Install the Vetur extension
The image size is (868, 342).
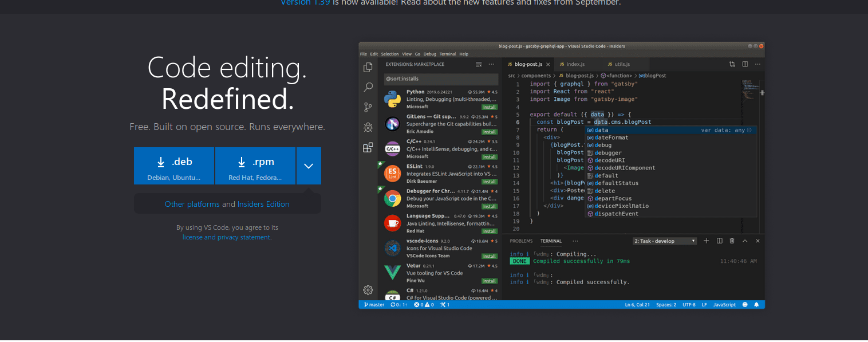click(490, 281)
